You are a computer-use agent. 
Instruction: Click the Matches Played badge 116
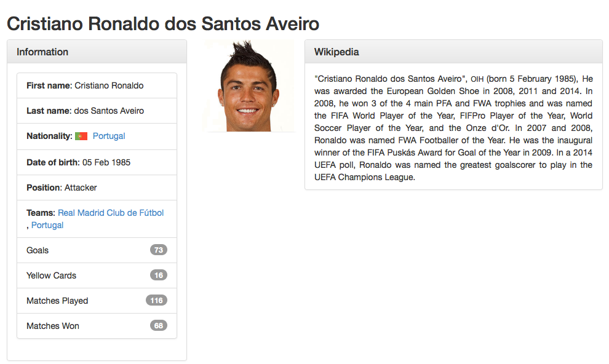(156, 301)
